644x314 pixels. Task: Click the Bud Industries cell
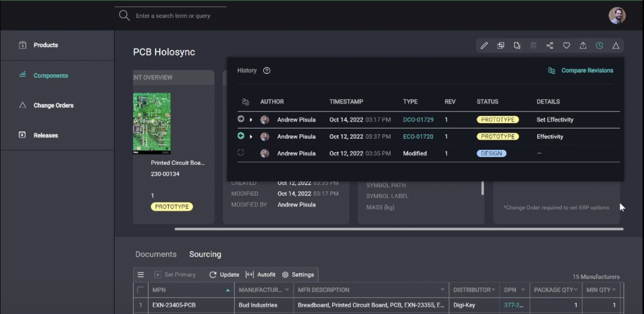point(264,305)
